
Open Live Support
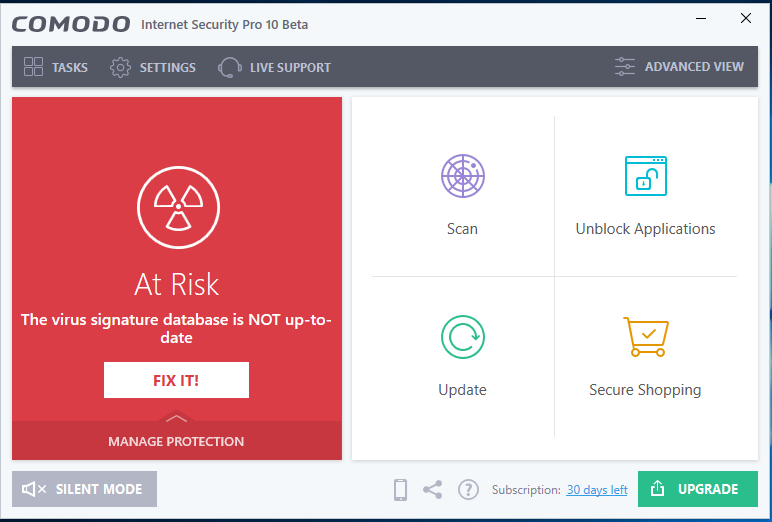click(275, 67)
